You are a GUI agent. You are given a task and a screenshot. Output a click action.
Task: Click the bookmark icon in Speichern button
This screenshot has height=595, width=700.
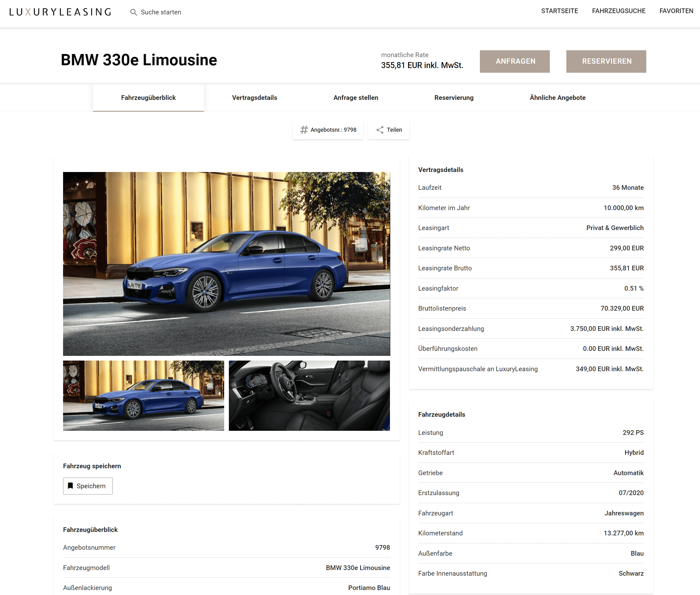coord(71,486)
